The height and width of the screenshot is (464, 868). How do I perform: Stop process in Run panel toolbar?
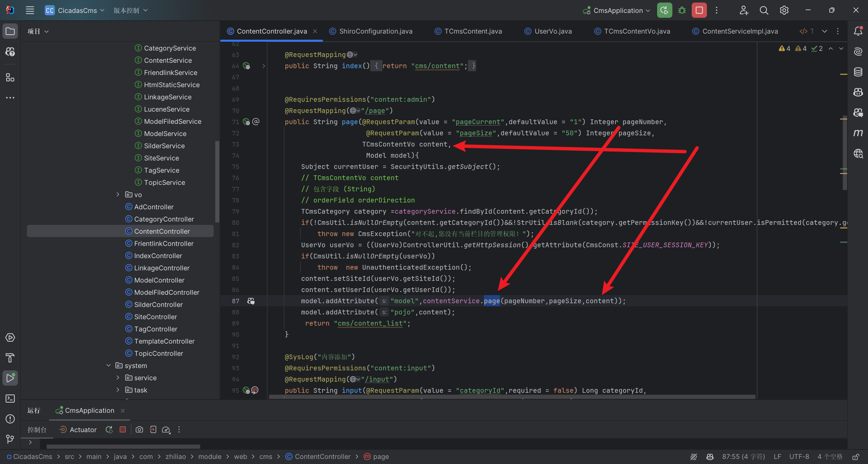point(123,430)
